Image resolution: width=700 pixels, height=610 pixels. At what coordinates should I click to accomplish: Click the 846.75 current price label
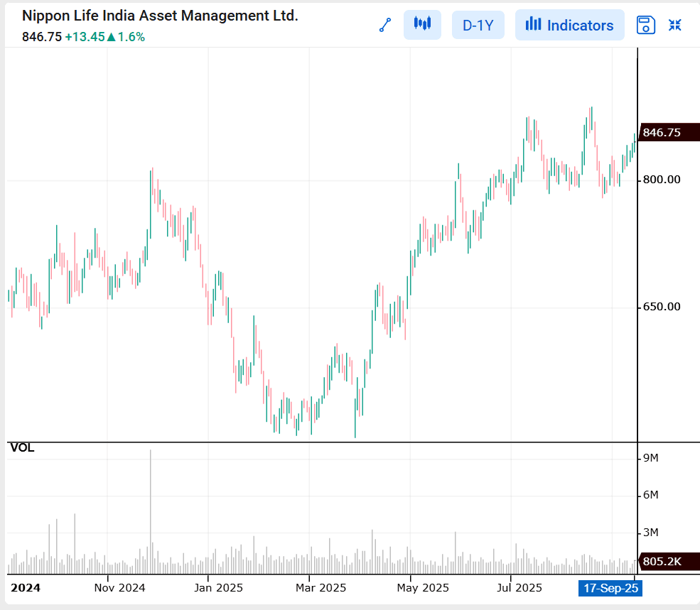click(x=668, y=133)
